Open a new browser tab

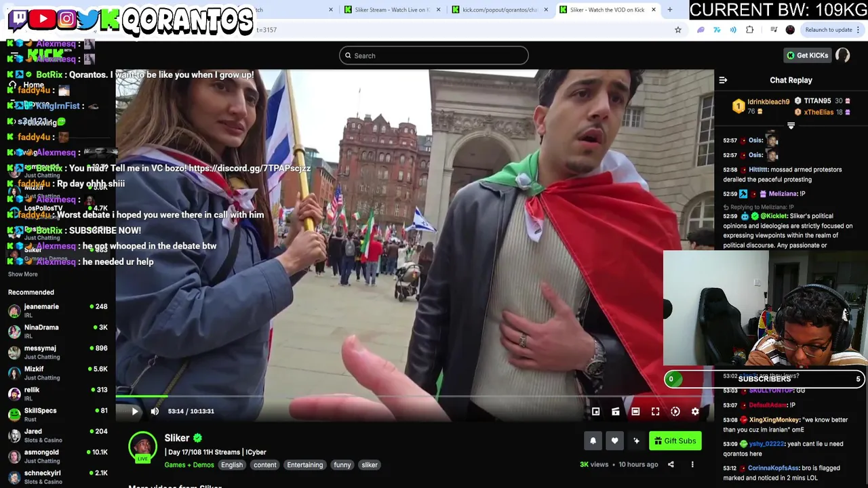click(x=670, y=9)
